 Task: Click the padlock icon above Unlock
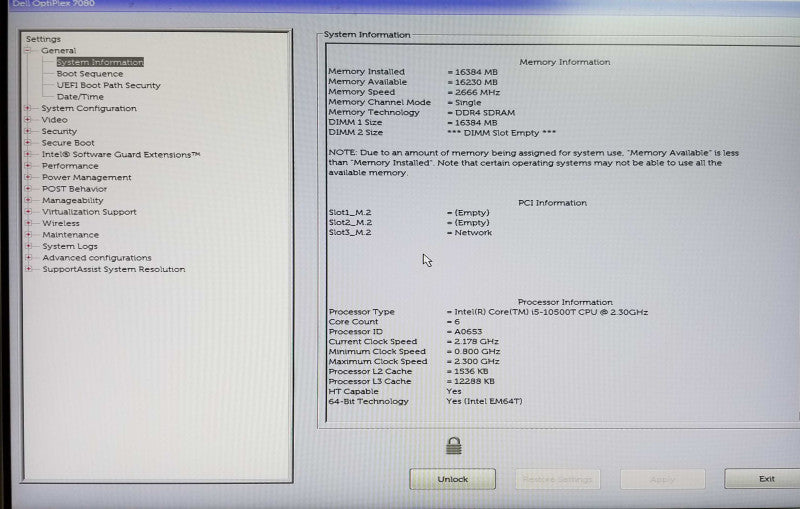coord(454,445)
